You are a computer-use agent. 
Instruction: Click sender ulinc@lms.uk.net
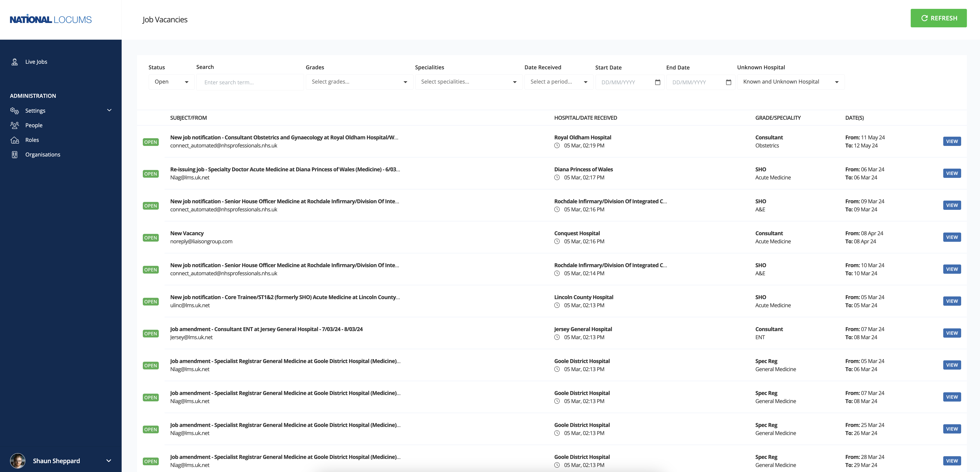[190, 305]
